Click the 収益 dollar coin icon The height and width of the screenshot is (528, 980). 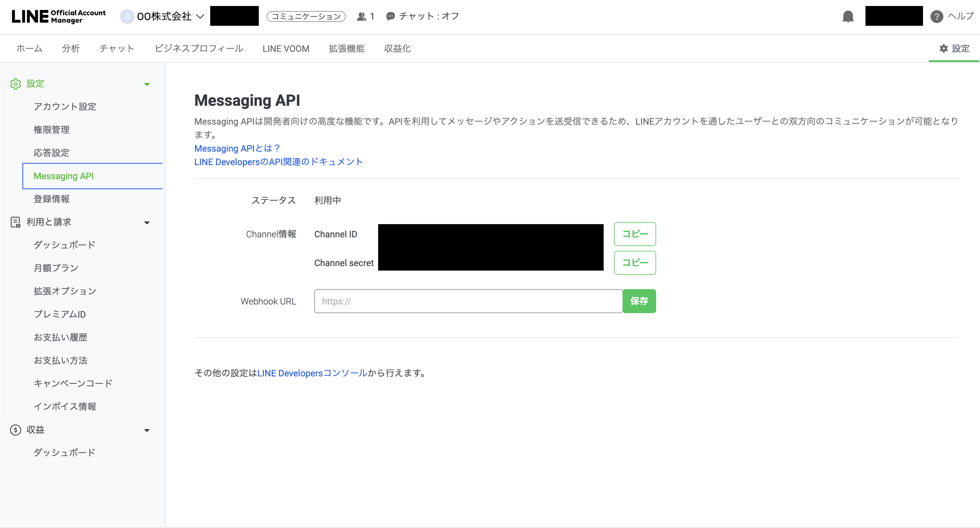pos(16,429)
